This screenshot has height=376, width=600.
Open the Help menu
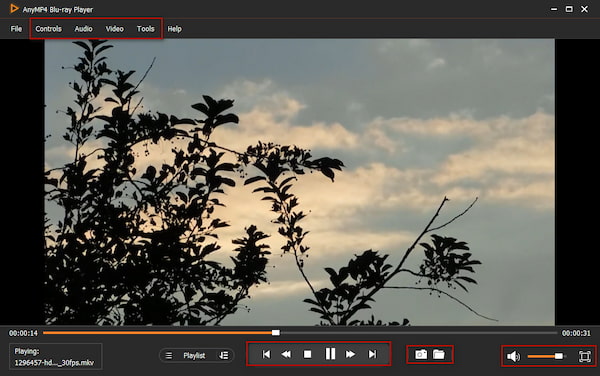[x=174, y=29]
